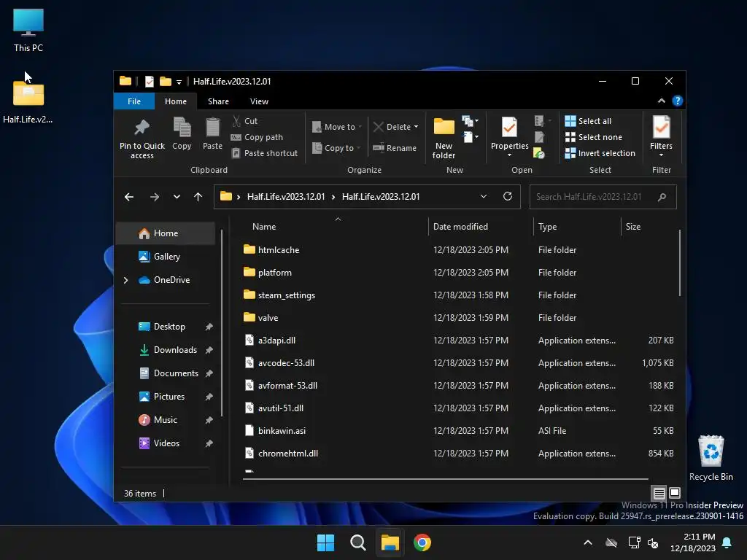This screenshot has width=747, height=560.
Task: Open Google Chrome from taskbar
Action: (422, 542)
